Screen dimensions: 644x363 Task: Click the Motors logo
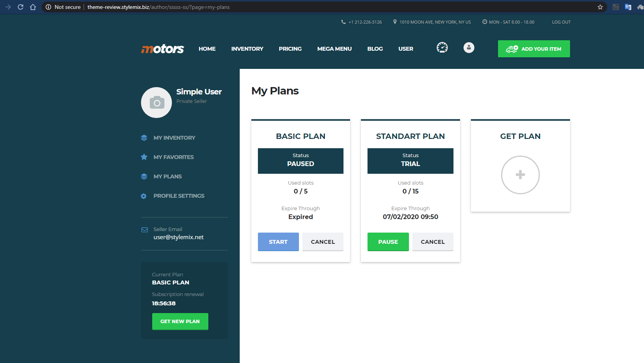click(x=162, y=49)
